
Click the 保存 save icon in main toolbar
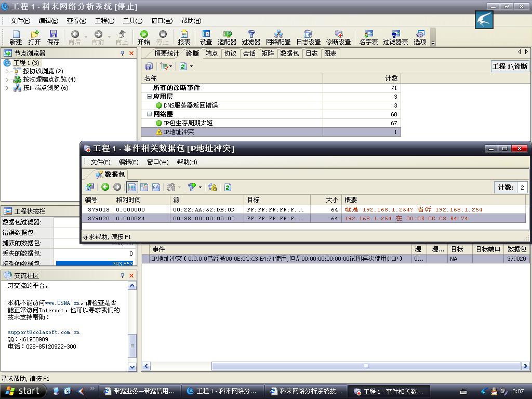tap(53, 37)
